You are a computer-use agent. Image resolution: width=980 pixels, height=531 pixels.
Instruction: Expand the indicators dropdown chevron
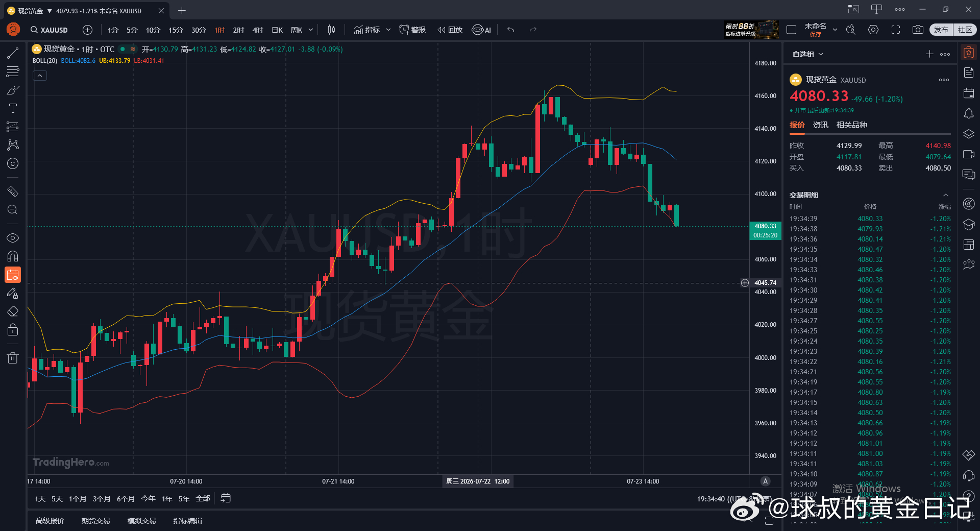click(x=388, y=30)
